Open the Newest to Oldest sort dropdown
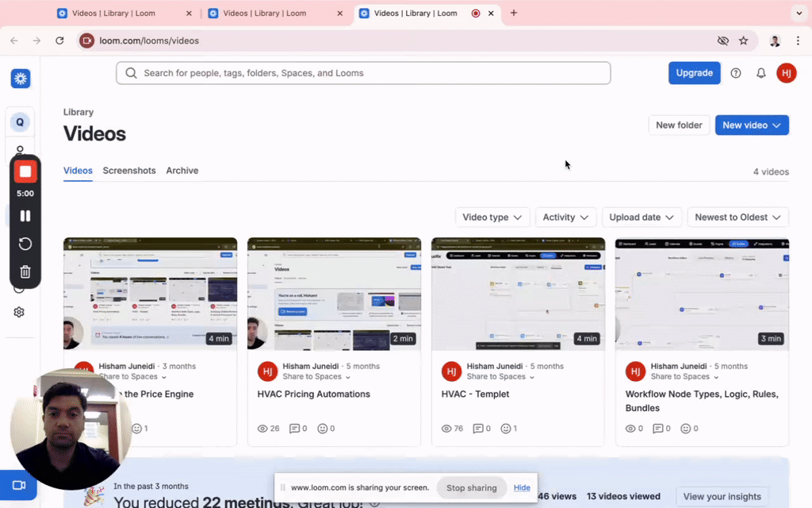Screen dimensions: 812x508 coord(737,217)
